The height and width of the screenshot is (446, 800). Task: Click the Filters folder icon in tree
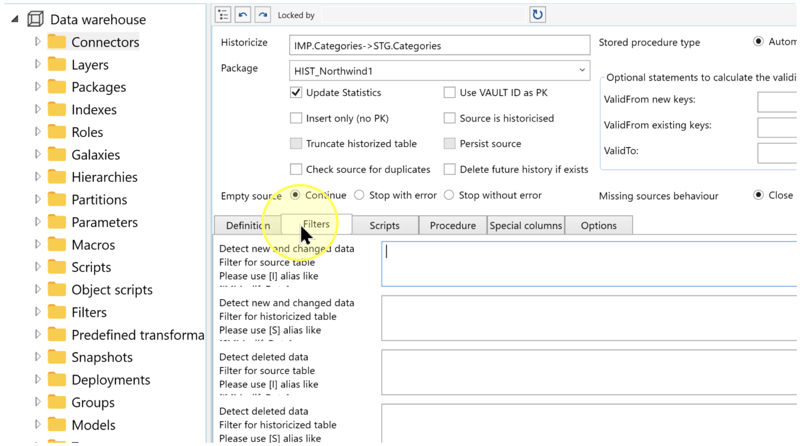(x=57, y=312)
